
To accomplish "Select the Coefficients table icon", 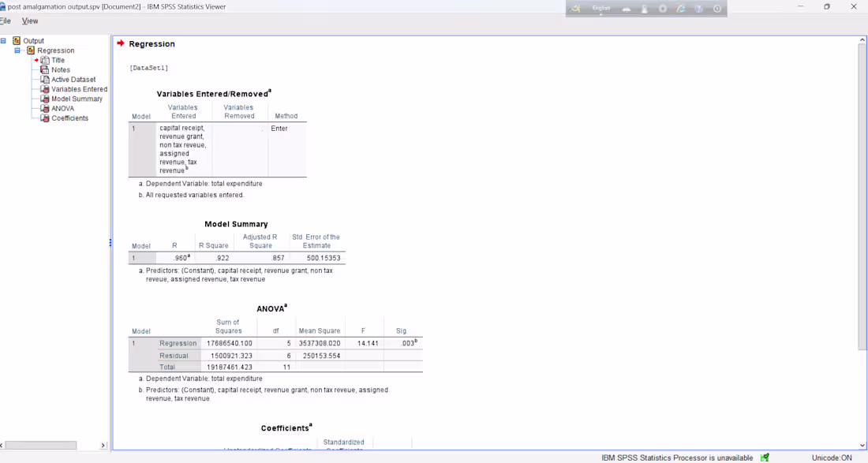I will [45, 118].
